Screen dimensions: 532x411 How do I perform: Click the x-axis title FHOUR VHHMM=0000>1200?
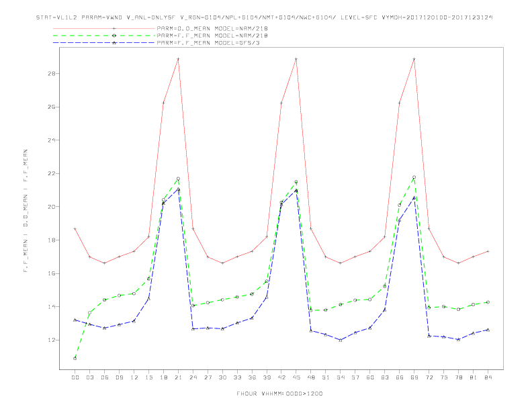(279, 394)
